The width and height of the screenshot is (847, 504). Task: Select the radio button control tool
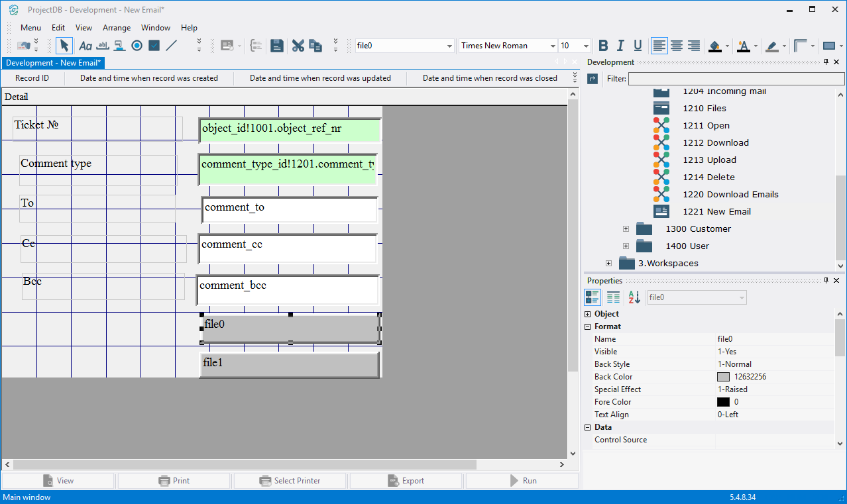click(x=137, y=46)
